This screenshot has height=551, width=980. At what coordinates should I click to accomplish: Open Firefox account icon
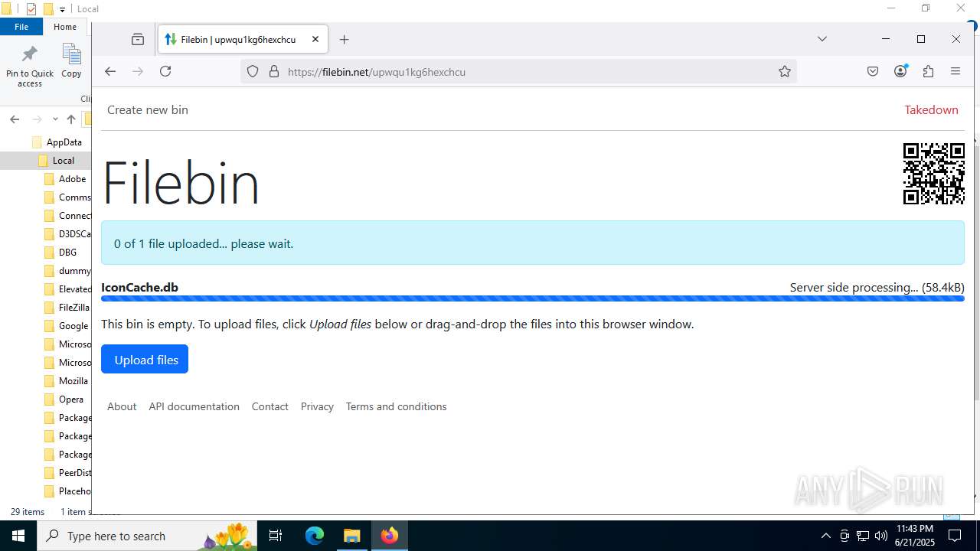[x=900, y=71]
